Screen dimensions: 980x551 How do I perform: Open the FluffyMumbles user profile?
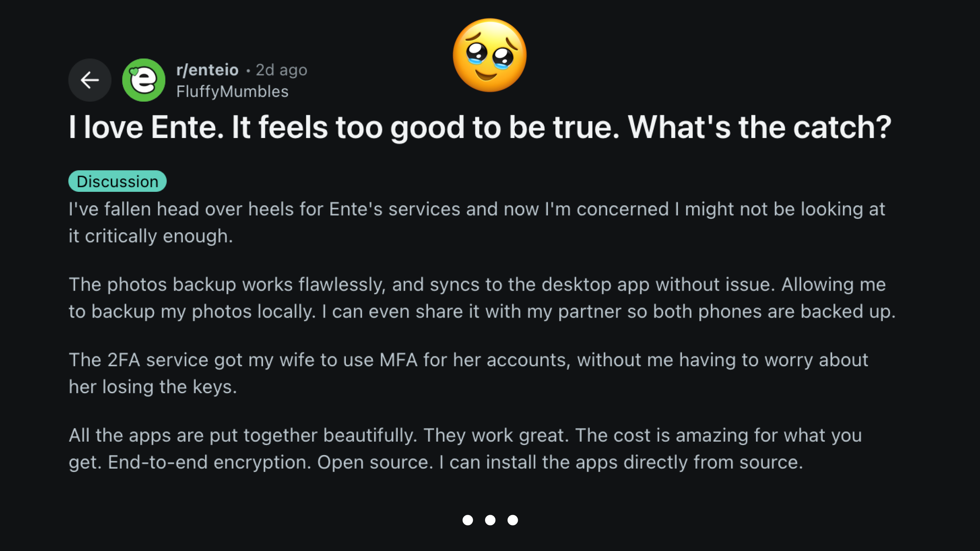232,92
